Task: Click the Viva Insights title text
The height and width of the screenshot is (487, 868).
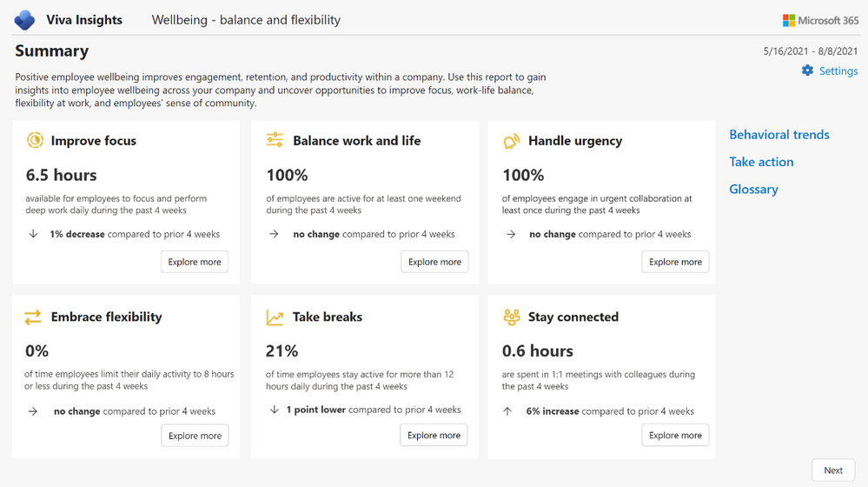Action: tap(84, 20)
